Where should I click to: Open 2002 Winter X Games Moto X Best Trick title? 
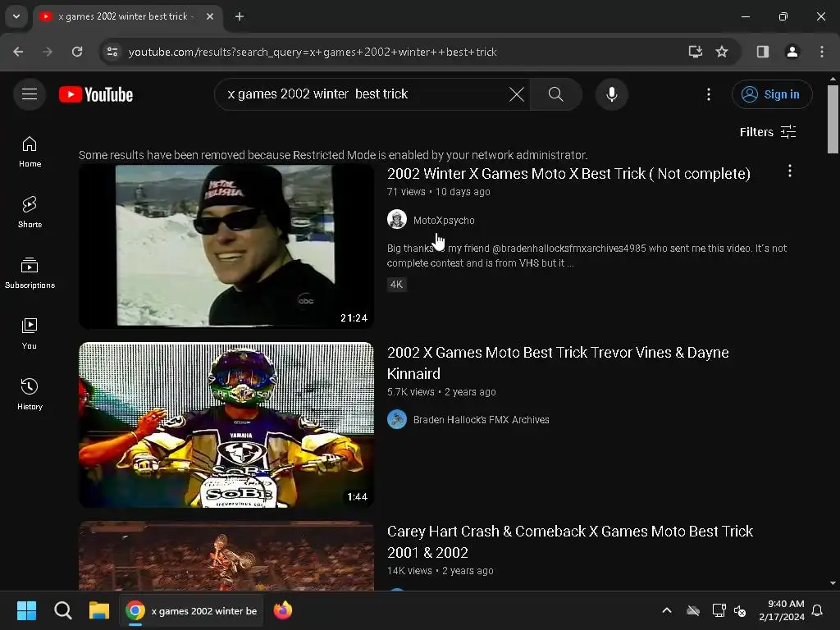(568, 174)
